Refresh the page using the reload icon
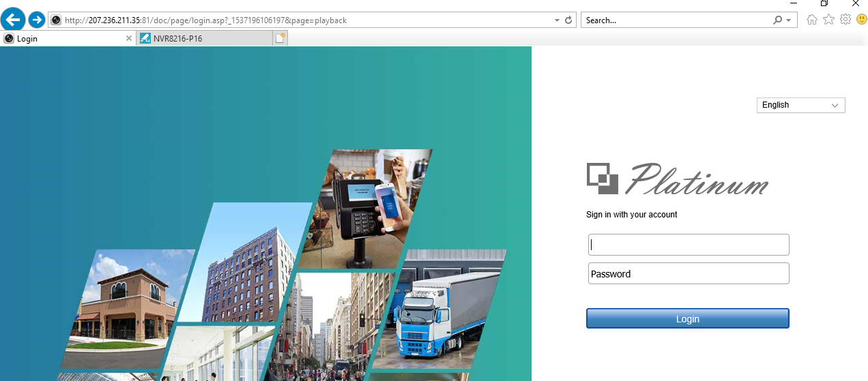 tap(569, 20)
